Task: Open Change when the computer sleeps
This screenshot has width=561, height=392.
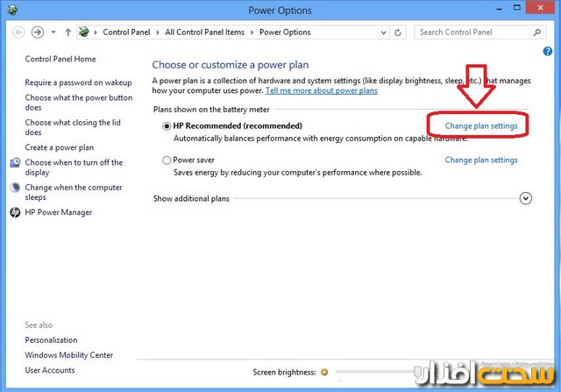Action: [74, 192]
